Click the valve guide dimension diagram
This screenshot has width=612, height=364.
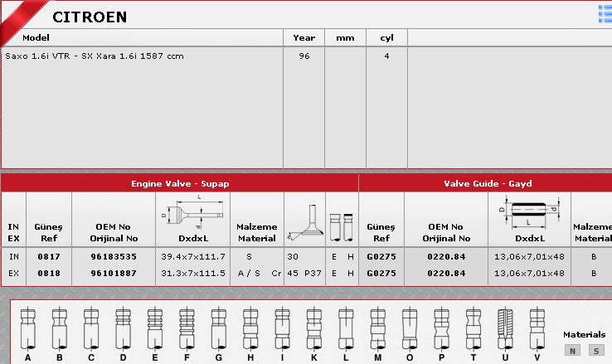528,212
